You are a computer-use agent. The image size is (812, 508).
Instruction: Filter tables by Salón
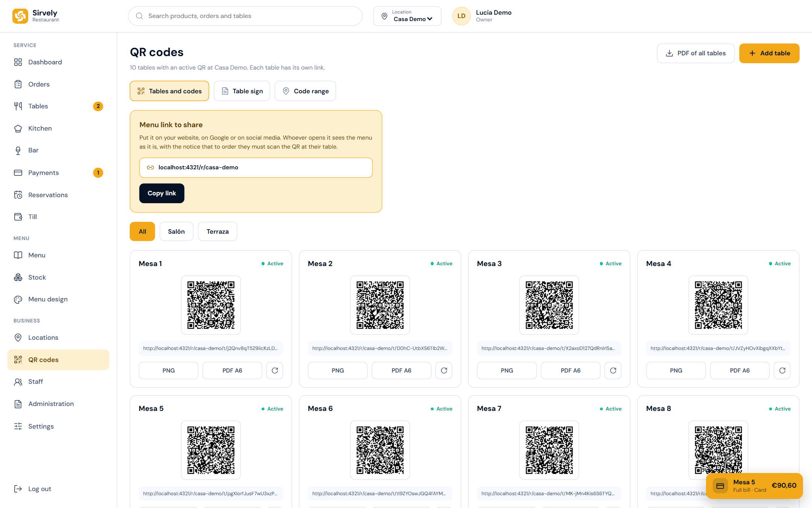[x=176, y=231]
